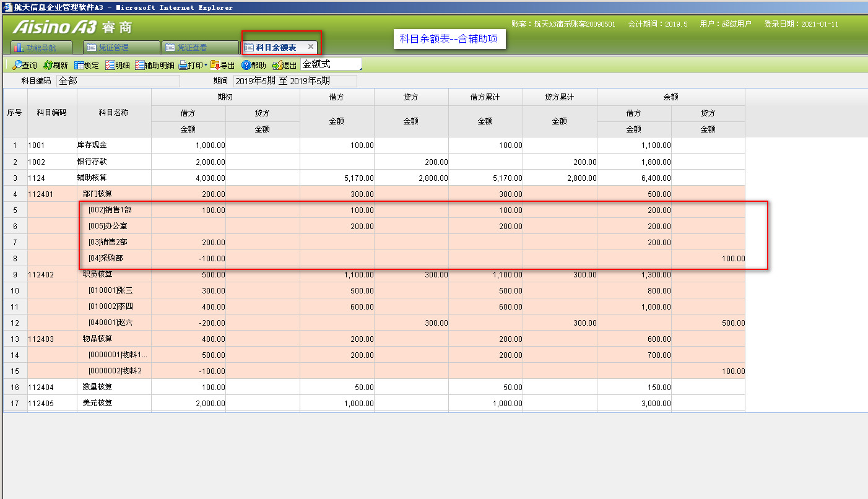The height and width of the screenshot is (499, 868).
Task: Expand the 打印 print options arrow
Action: click(206, 65)
